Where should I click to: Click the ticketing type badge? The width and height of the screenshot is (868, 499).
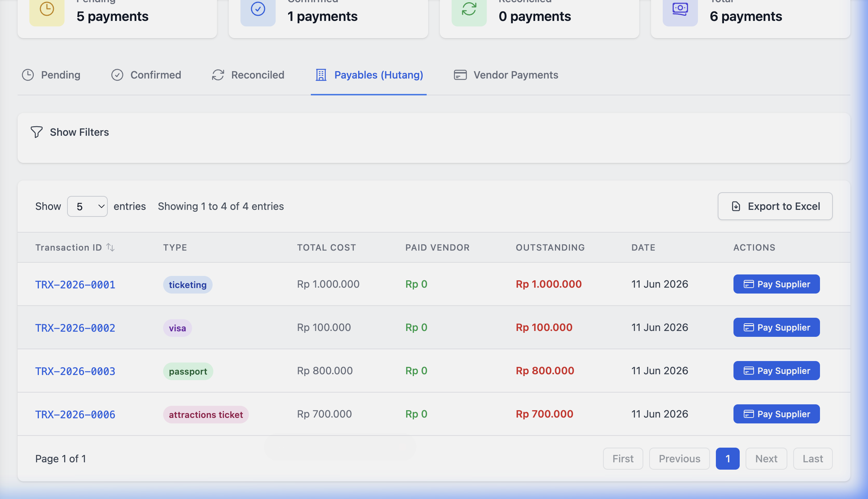coord(188,285)
